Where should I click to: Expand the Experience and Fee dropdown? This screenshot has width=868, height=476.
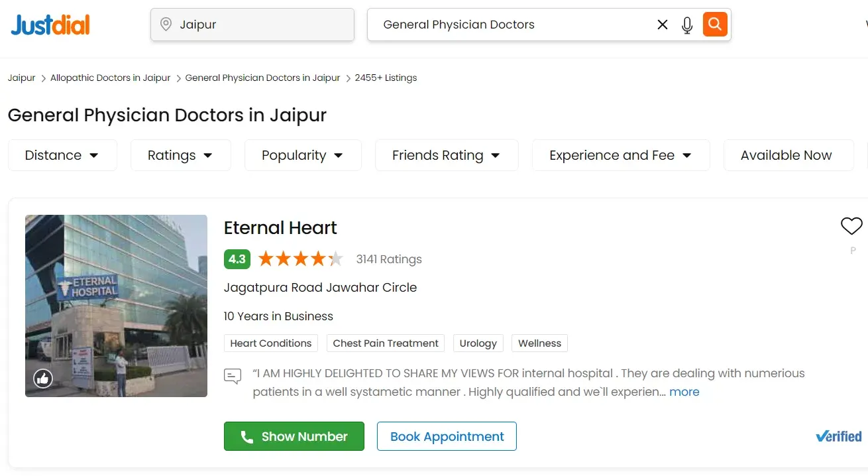pos(621,155)
